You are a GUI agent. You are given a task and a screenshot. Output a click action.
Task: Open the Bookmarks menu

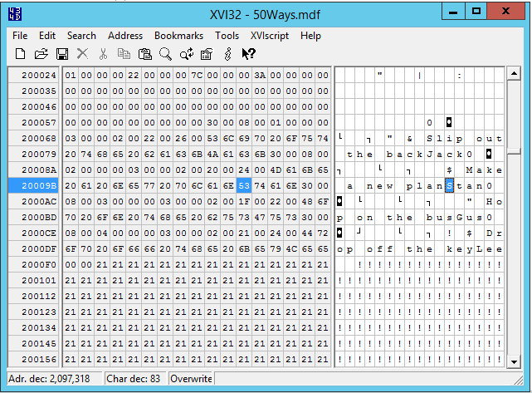178,36
